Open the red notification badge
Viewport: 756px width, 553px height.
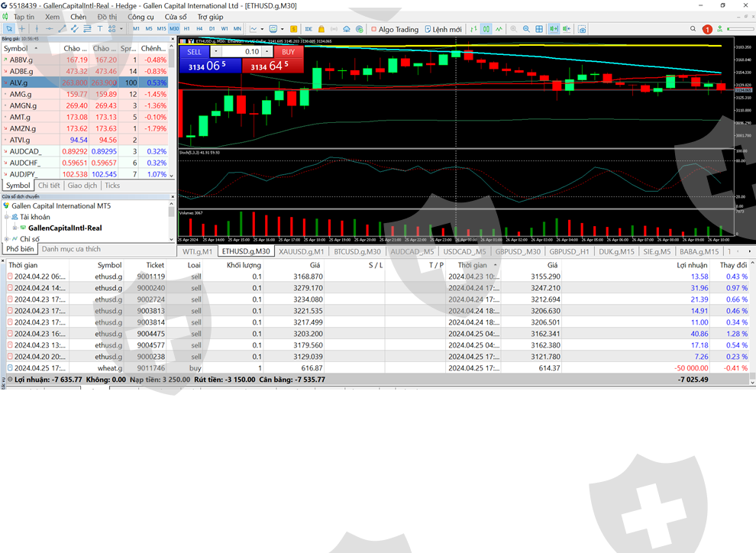tap(707, 30)
